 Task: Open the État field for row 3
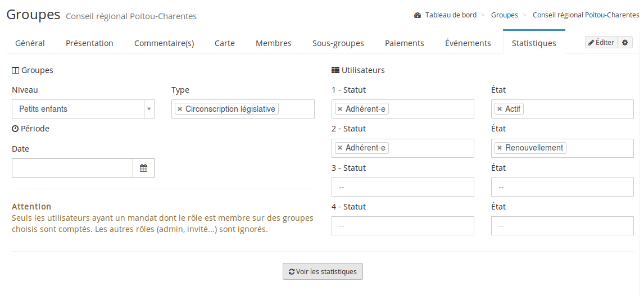(562, 187)
